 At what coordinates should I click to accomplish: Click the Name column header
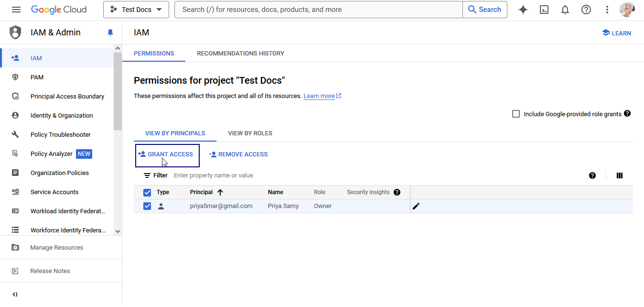coord(276,192)
